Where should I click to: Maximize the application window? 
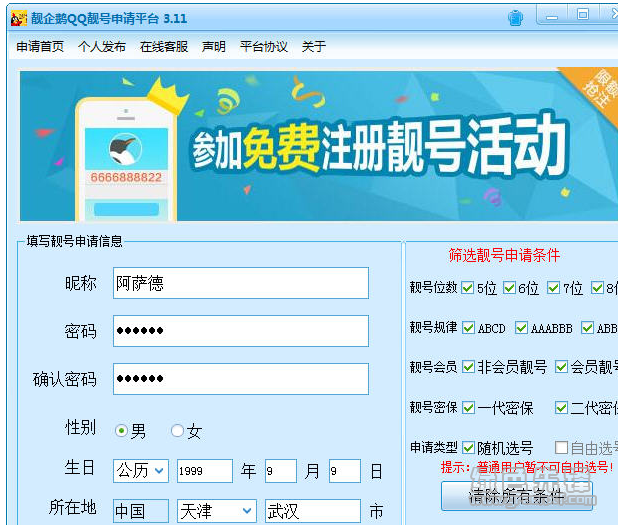583,15
